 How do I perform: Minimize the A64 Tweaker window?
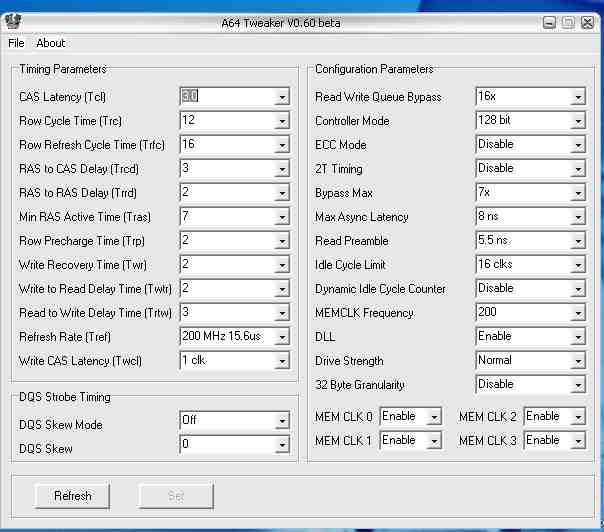549,23
